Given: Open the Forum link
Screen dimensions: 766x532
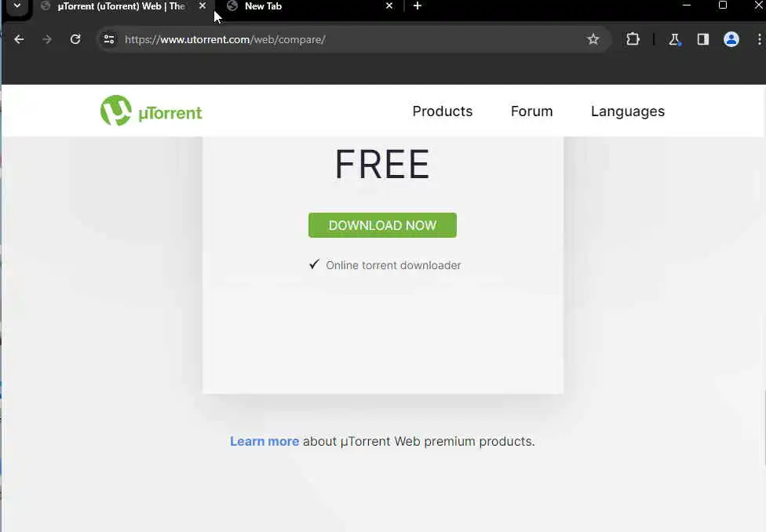Looking at the screenshot, I should tap(531, 111).
